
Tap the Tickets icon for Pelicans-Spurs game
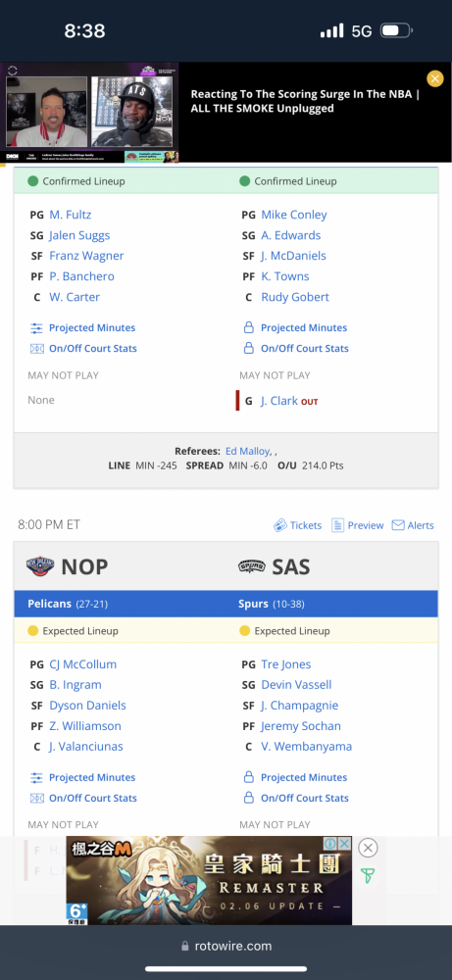280,525
